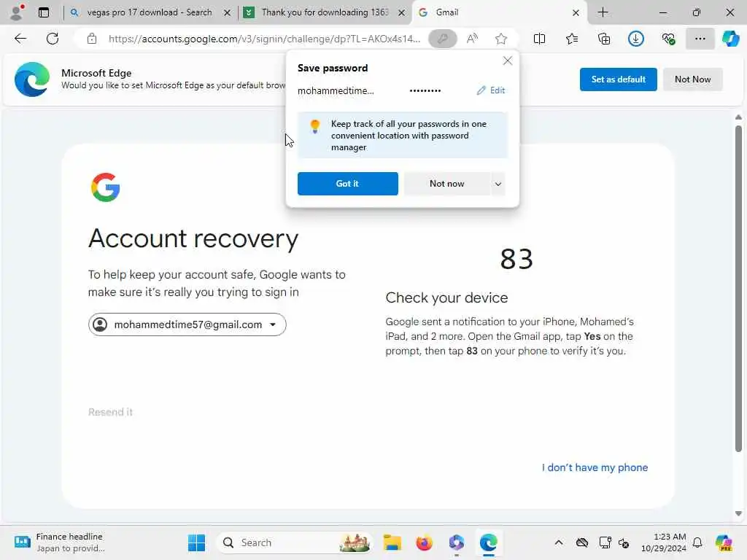Refresh the page
The image size is (747, 560).
[53, 39]
